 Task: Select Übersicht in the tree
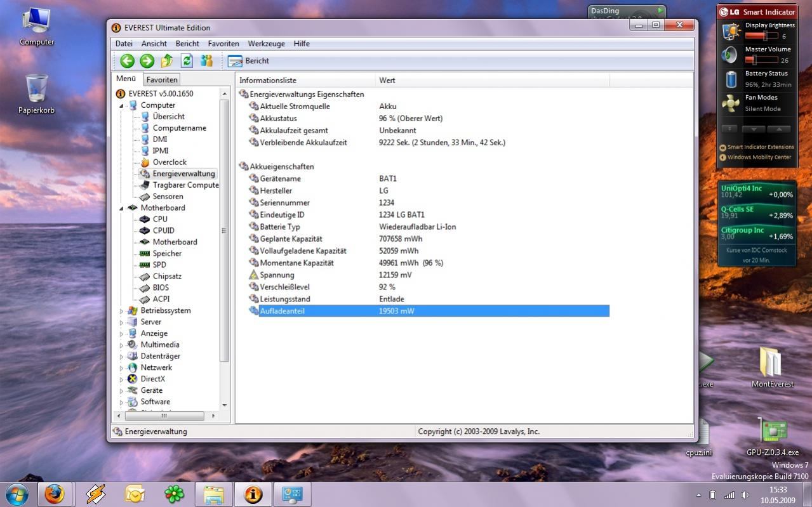[x=168, y=117]
